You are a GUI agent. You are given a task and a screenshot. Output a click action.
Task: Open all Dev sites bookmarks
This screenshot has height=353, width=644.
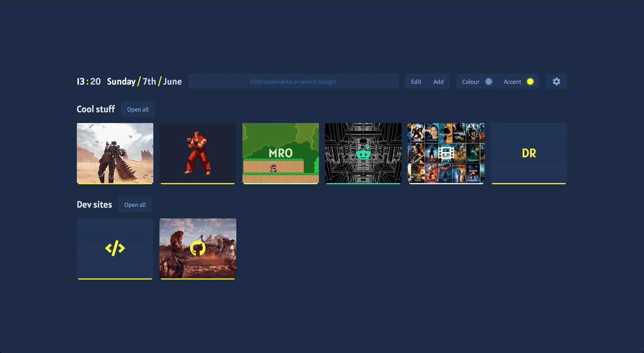pos(135,205)
